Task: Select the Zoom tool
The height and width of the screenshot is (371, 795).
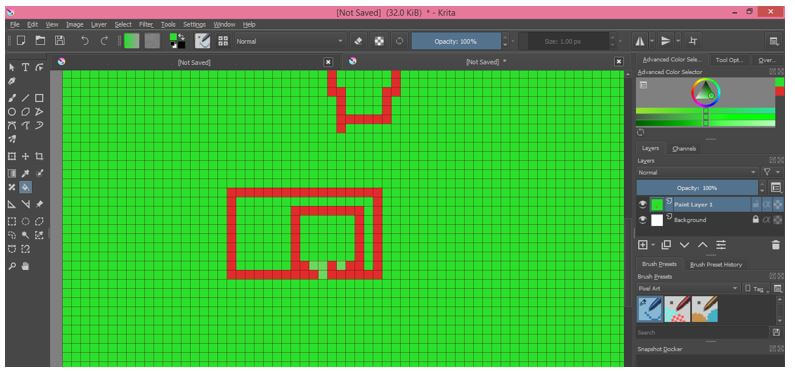Action: (12, 266)
